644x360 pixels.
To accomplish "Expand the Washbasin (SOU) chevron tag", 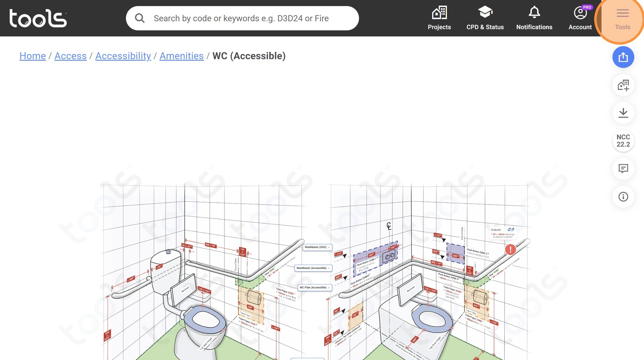I will coord(317,247).
